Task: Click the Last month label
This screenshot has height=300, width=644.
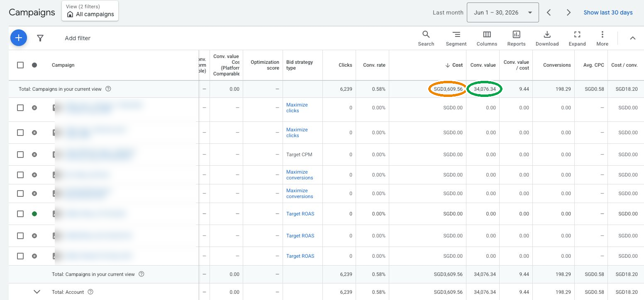Action: [448, 12]
